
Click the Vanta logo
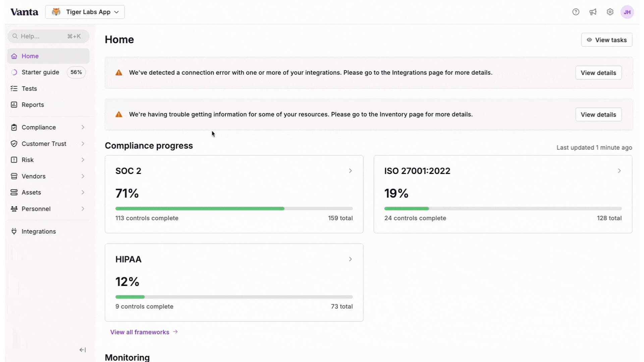24,12
